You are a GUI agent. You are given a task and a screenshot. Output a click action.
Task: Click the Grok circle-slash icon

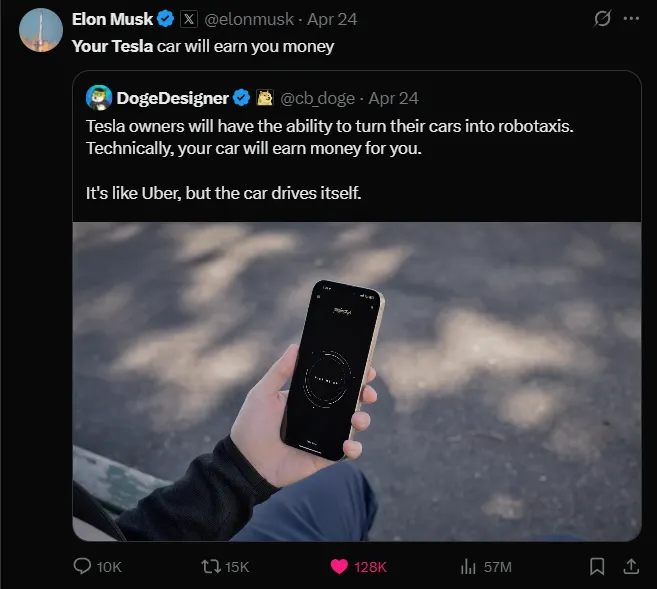602,19
